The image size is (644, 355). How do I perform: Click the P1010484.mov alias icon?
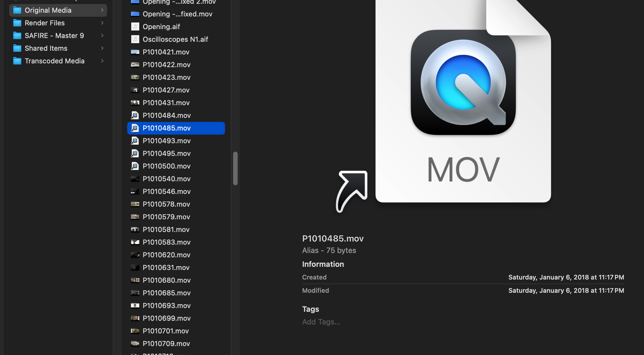[x=135, y=116]
